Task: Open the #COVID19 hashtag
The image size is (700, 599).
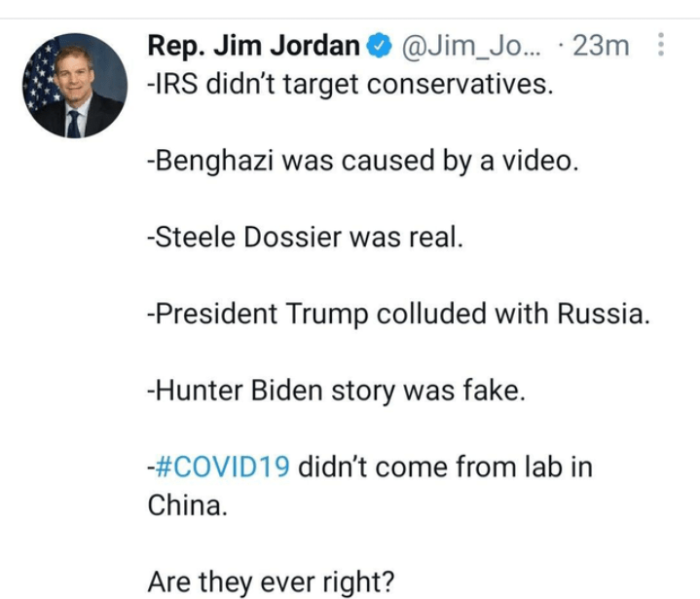Action: pos(221,465)
